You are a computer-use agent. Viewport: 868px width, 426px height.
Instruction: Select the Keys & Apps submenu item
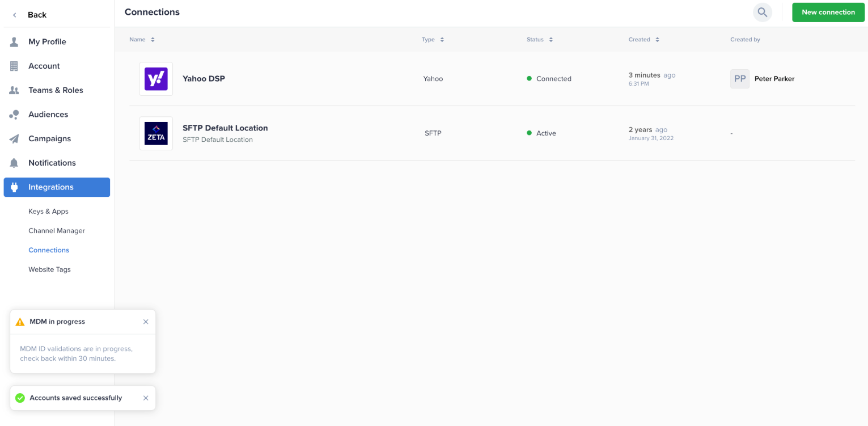click(48, 212)
